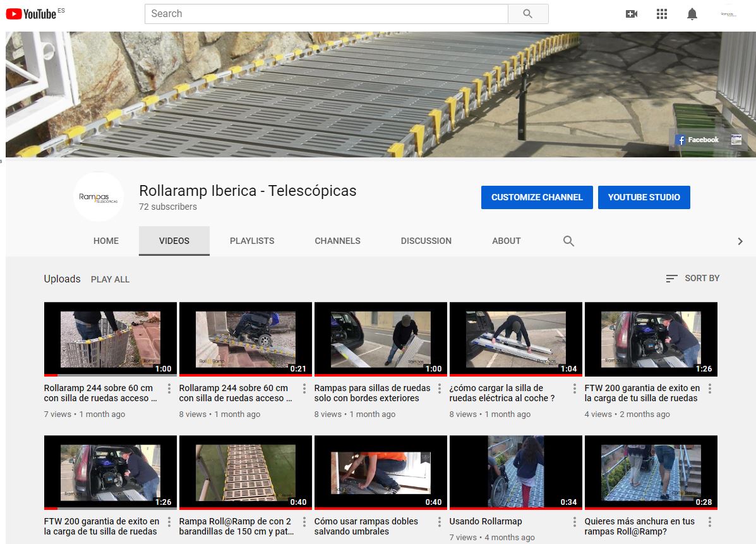
Task: Open the YouTube home logo
Action: (31, 14)
